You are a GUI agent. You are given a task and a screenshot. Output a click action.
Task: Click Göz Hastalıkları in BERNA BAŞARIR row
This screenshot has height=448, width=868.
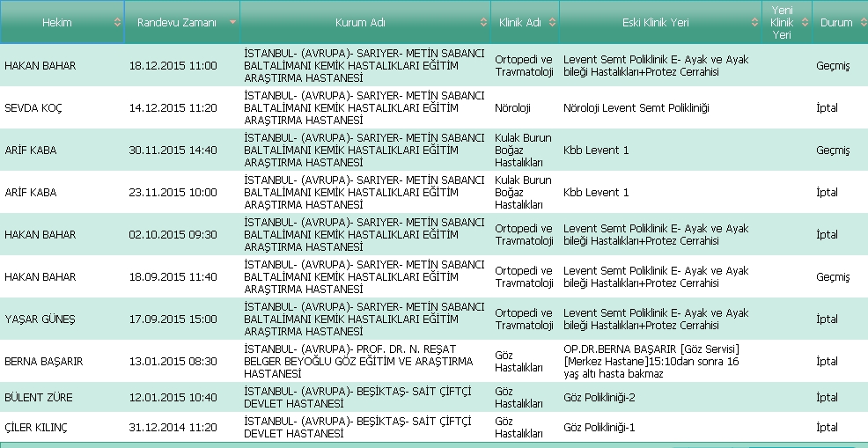click(519, 362)
